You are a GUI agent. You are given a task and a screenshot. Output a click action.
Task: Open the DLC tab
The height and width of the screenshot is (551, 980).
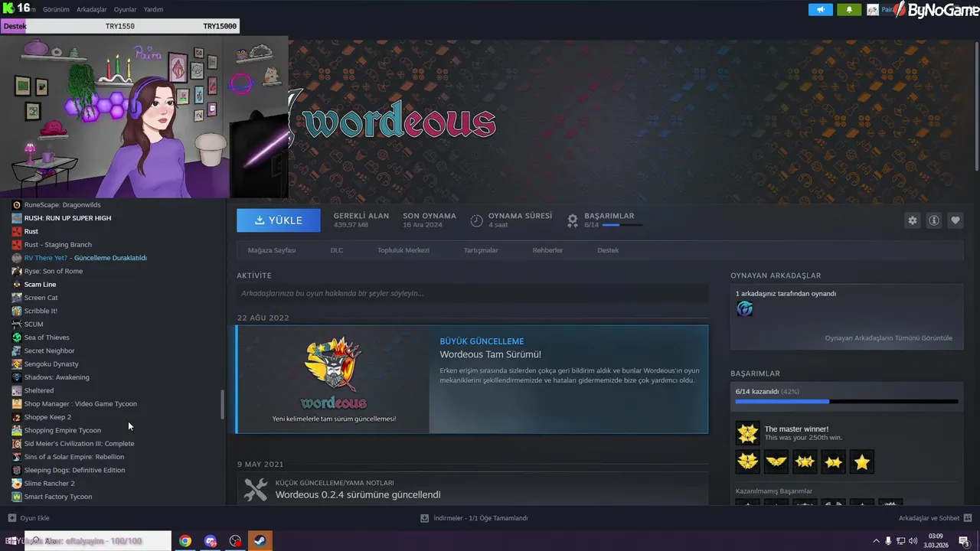(337, 250)
